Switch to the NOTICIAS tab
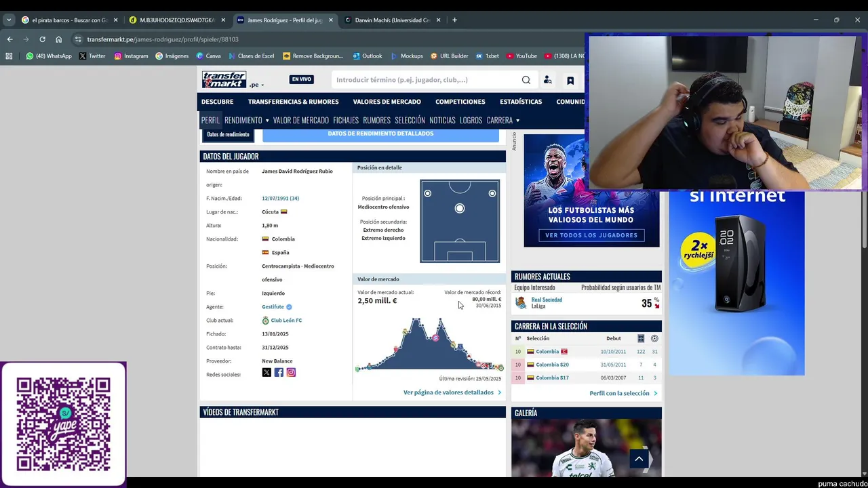The image size is (868, 488). [442, 120]
